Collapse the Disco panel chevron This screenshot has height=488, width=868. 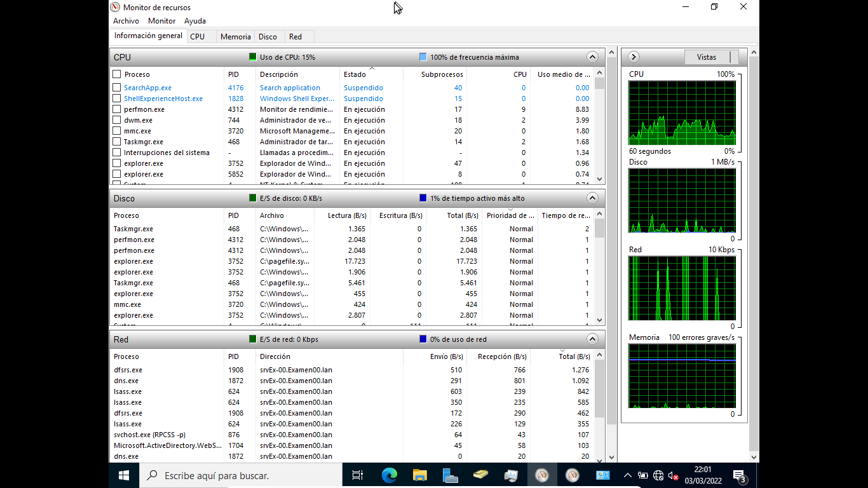(x=592, y=198)
